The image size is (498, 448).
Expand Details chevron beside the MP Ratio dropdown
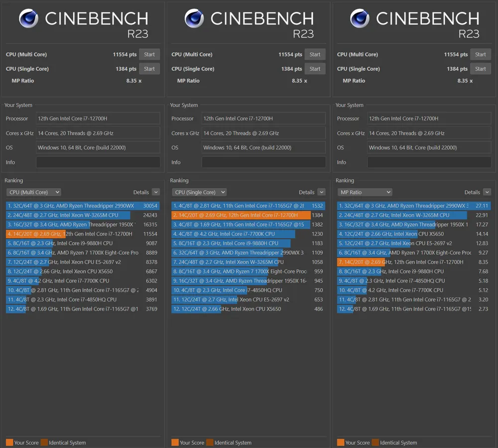[487, 192]
